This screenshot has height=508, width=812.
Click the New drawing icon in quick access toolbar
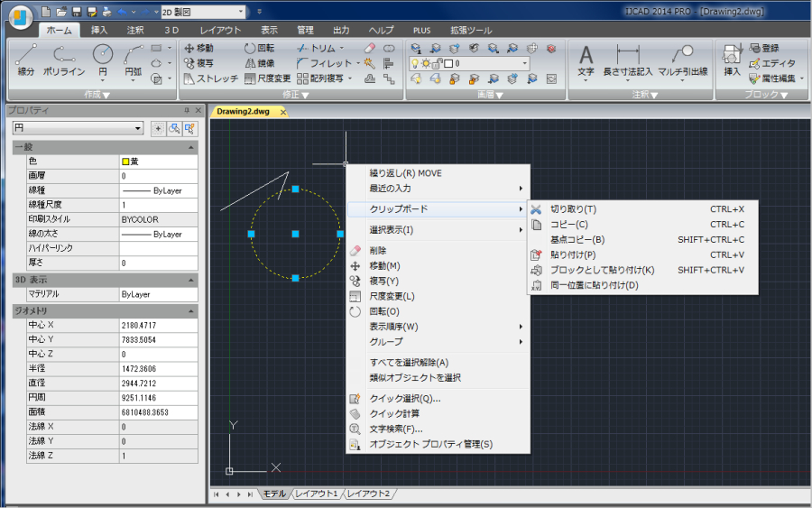click(46, 12)
